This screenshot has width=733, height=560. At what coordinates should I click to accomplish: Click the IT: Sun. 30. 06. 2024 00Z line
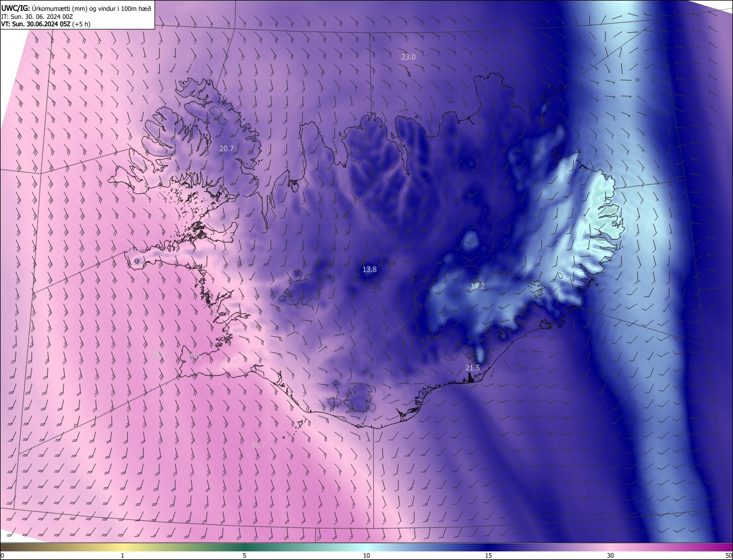coord(37,17)
